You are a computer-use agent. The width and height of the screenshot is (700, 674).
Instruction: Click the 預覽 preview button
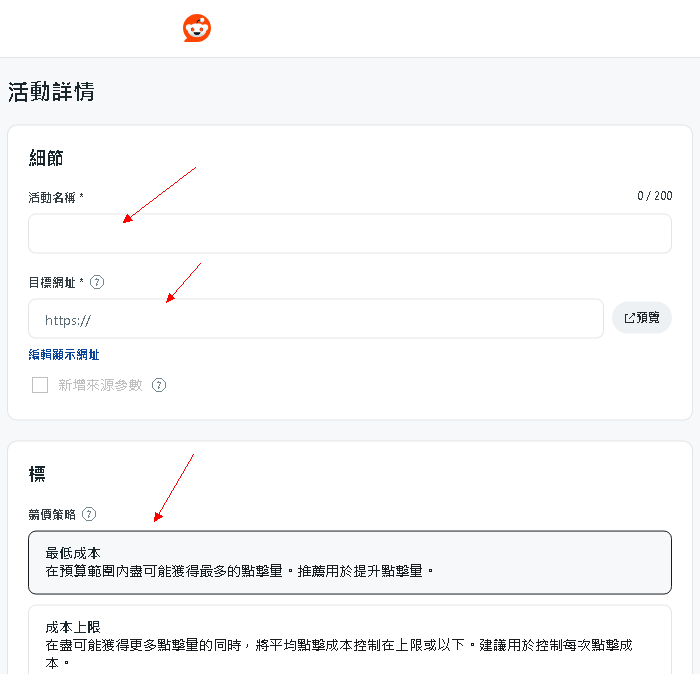point(642,318)
